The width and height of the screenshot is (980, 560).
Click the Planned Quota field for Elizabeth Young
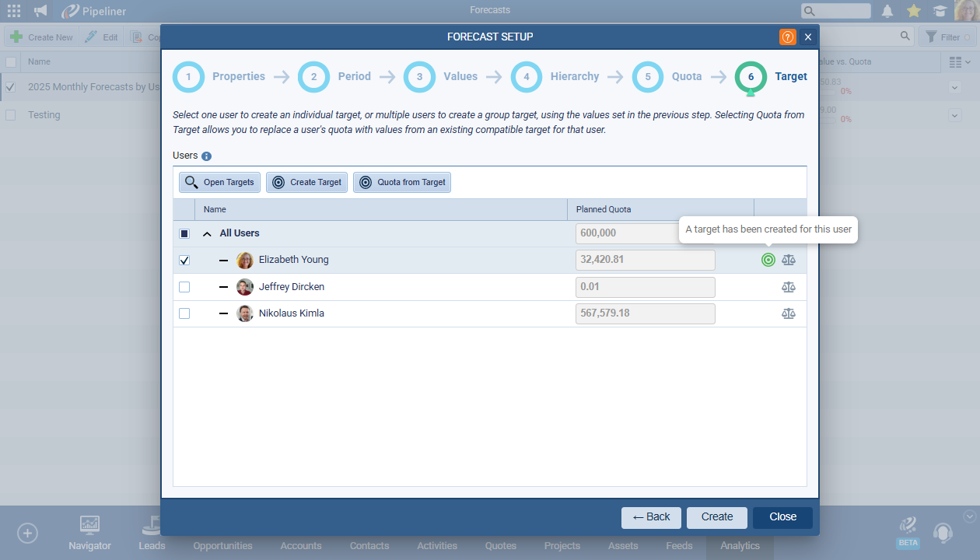[645, 260]
